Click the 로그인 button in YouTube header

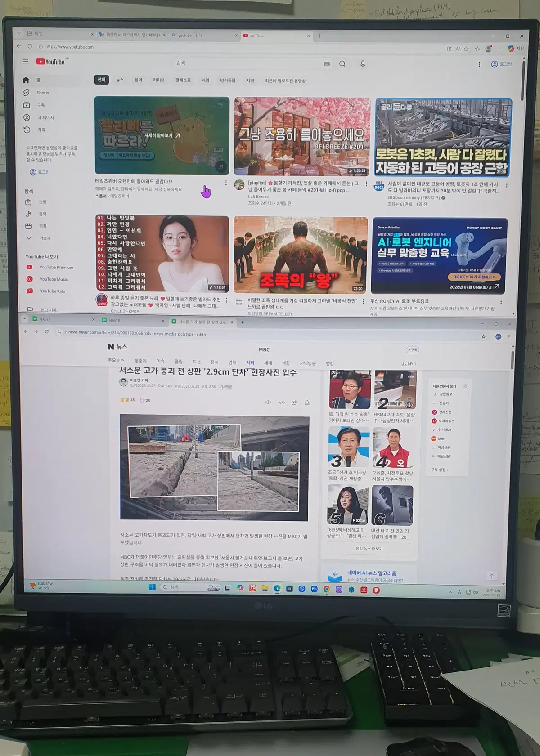tap(502, 64)
